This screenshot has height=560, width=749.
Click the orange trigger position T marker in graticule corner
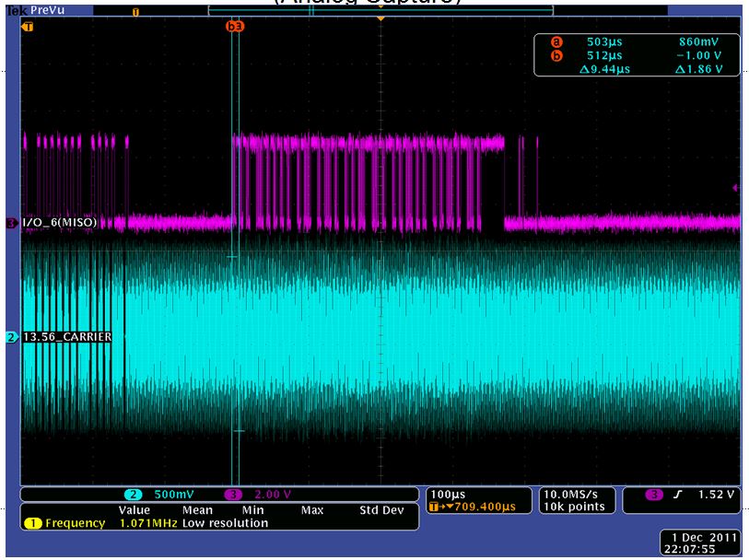point(28,27)
